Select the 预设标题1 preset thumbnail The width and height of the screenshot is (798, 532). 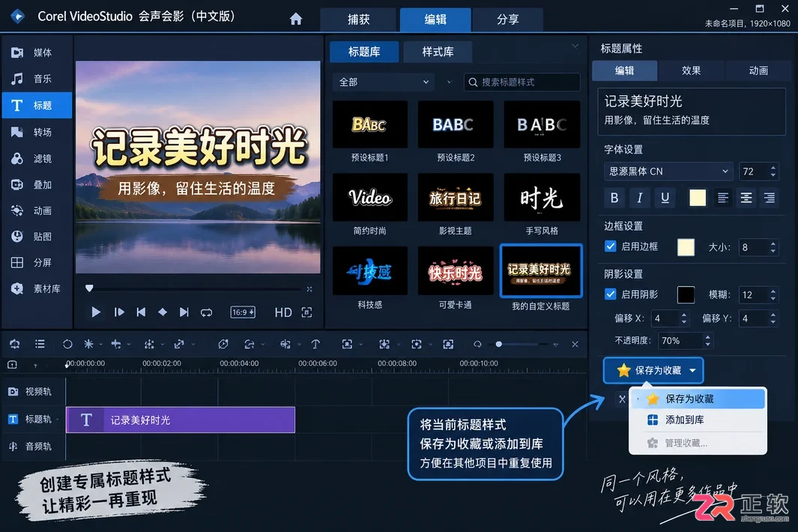click(x=370, y=124)
